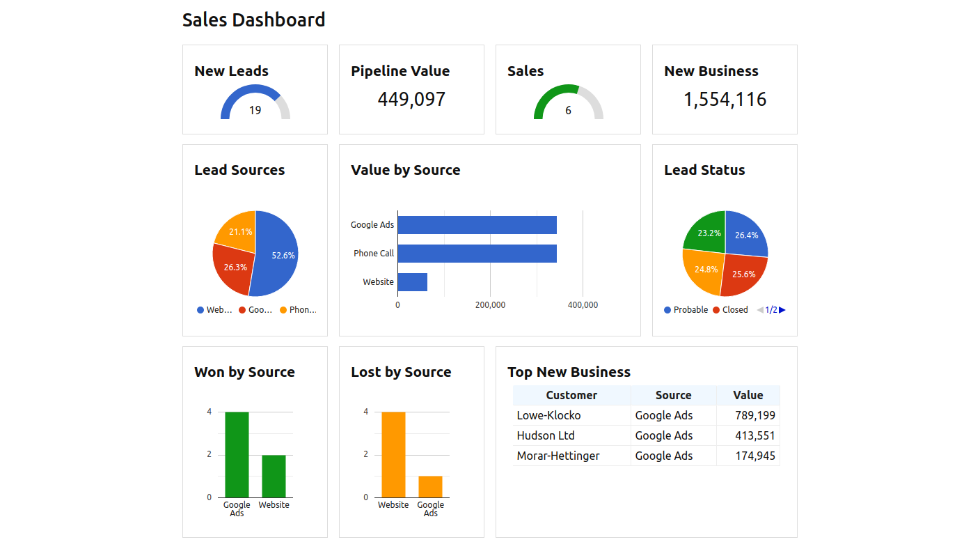Click next page arrow in Lead Status legend
Image resolution: width=980 pixels, height=542 pixels.
click(x=782, y=310)
